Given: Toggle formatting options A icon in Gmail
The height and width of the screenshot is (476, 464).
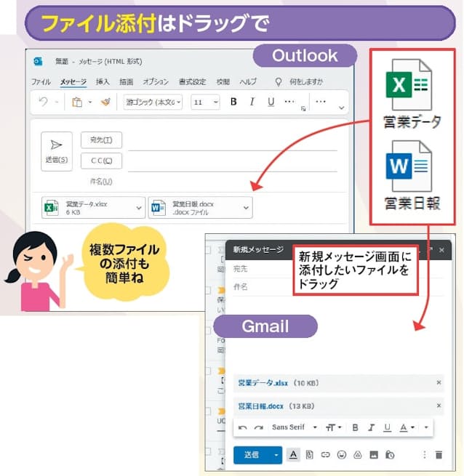Looking at the screenshot, I should pos(293,454).
